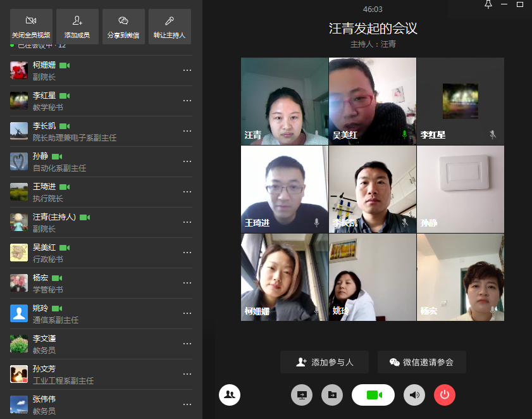
Task: Toggle 吴美红's green microphone in video tile
Action: point(405,135)
